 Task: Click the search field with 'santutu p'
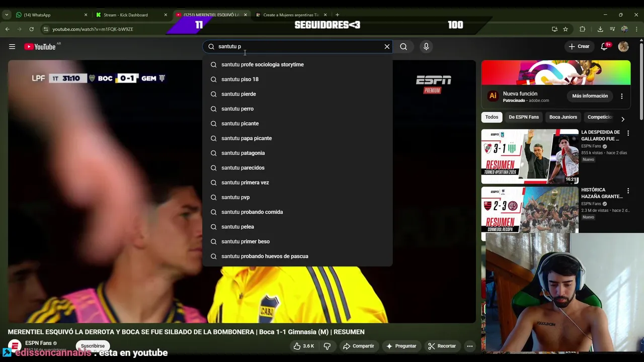pyautogui.click(x=297, y=46)
